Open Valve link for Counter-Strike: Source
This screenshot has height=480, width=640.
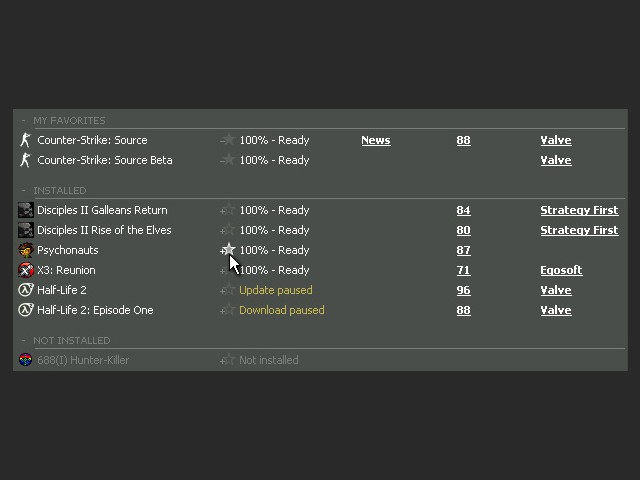[556, 140]
